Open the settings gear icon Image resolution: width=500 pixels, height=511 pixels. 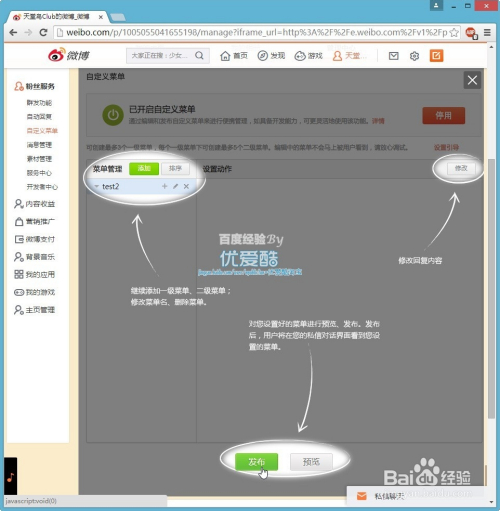414,56
